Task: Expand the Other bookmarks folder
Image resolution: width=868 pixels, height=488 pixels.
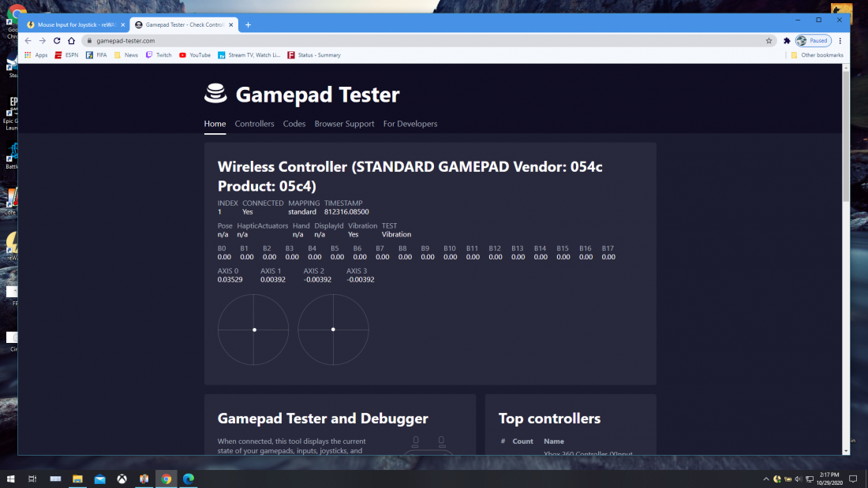Action: tap(817, 55)
